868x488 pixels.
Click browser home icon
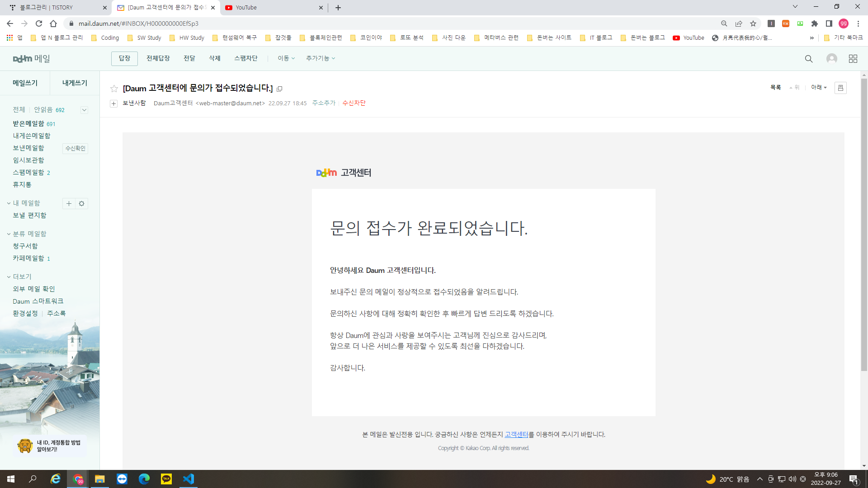tap(53, 23)
